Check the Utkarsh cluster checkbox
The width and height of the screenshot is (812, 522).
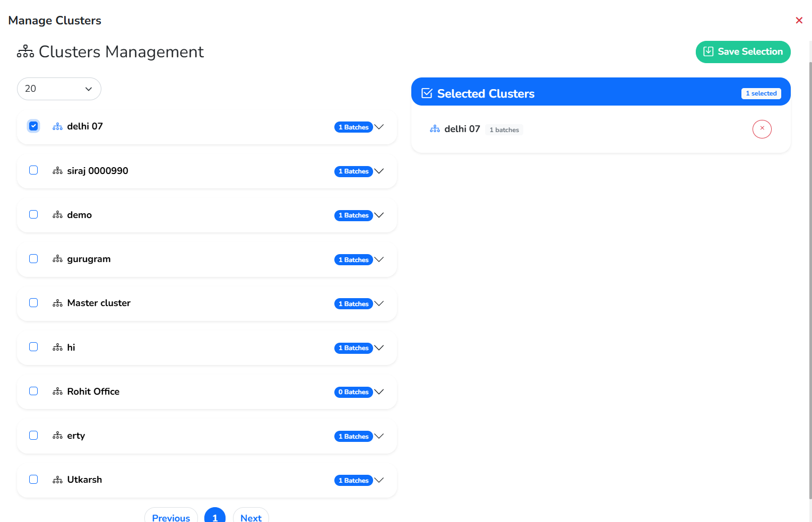pos(33,479)
